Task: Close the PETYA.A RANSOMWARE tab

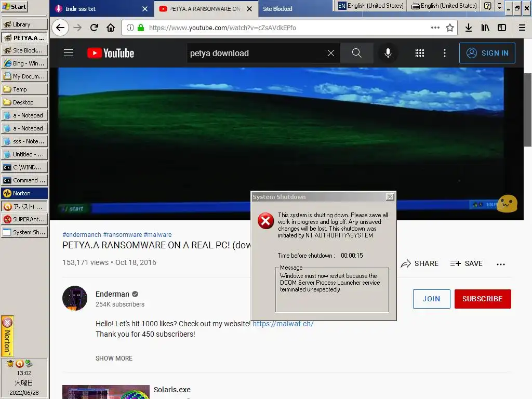Action: (249, 9)
